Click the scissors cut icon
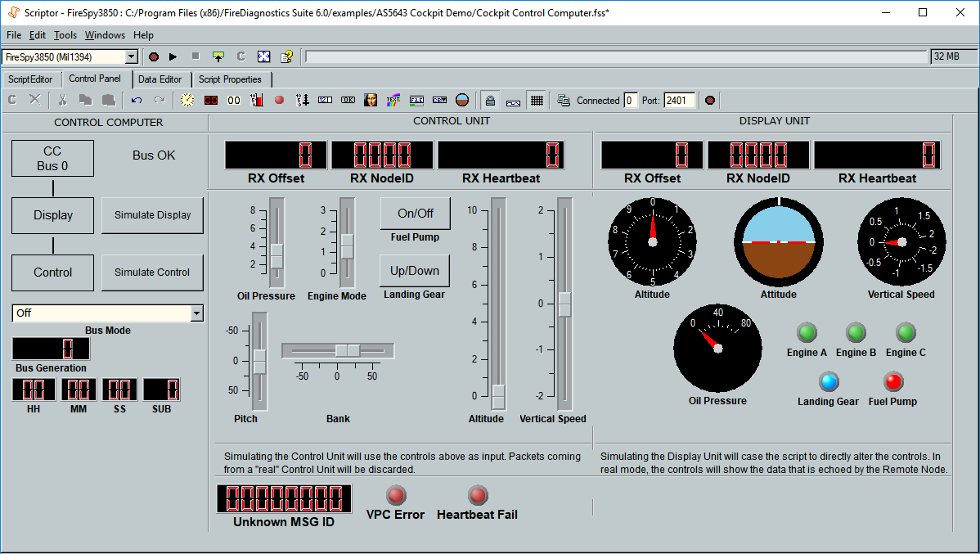 click(x=61, y=99)
